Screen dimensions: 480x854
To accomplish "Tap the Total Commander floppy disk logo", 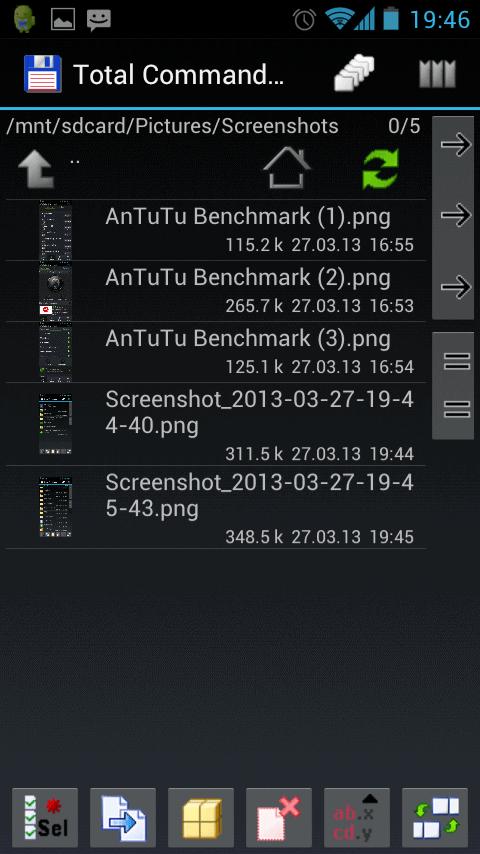I will pos(42,74).
